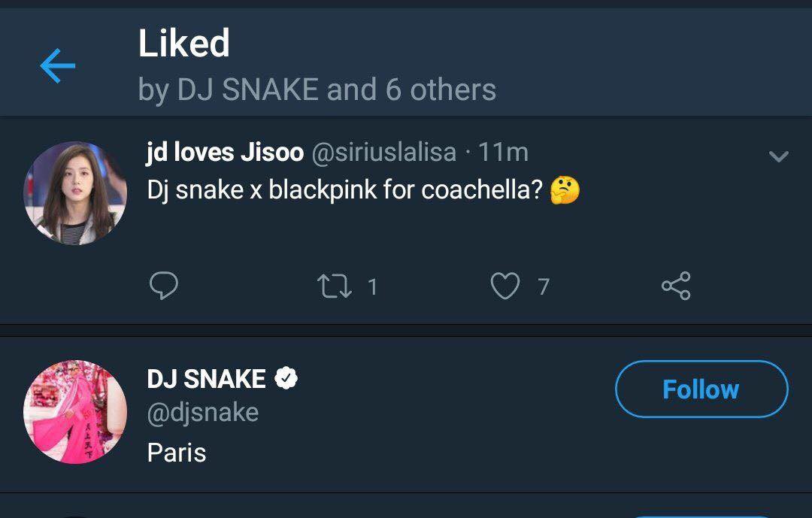Viewport: 812px width, 518px height.
Task: Click the like count of 7
Action: (544, 286)
